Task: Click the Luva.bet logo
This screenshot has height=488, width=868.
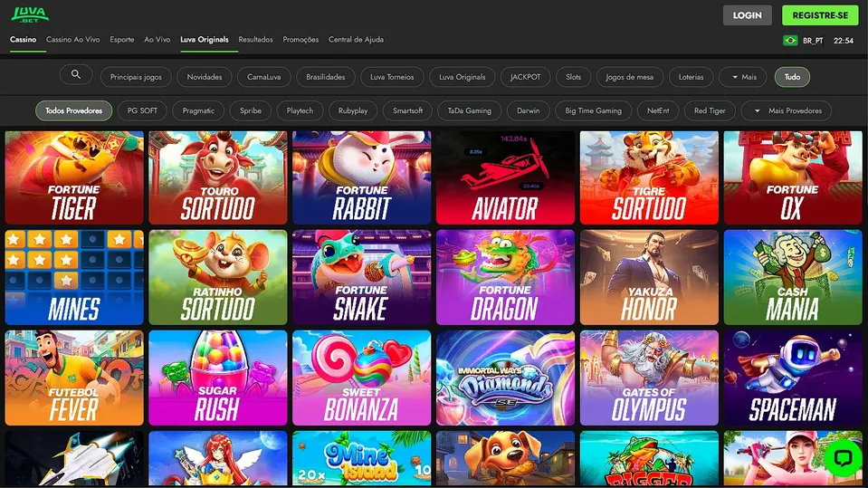Action: (x=30, y=14)
